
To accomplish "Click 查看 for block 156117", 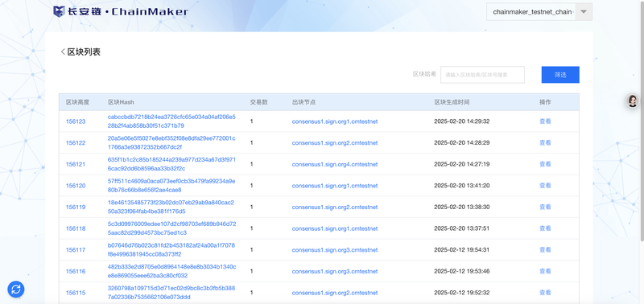I will 545,249.
